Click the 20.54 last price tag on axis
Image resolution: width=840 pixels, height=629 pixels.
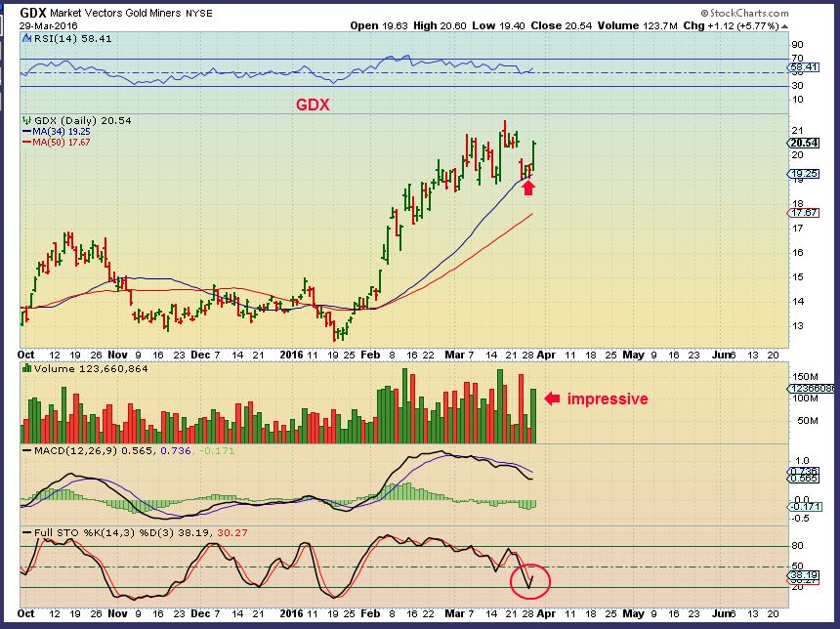[x=804, y=143]
